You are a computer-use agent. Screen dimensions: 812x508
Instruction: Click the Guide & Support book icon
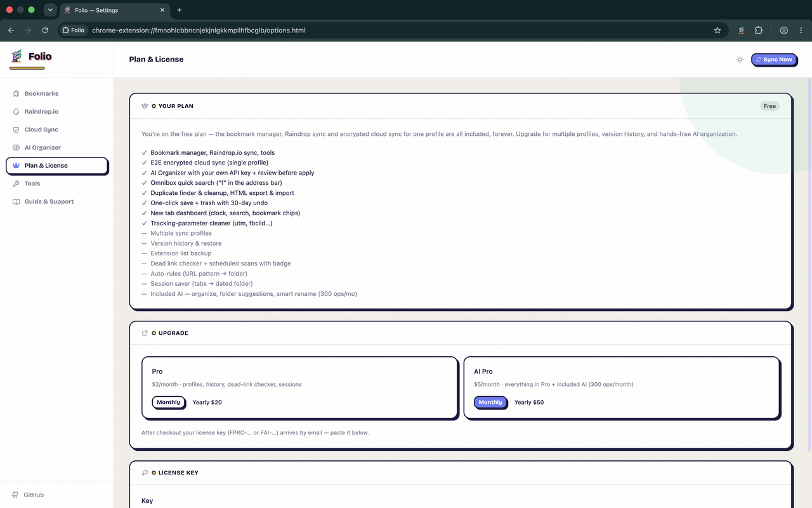click(x=16, y=201)
